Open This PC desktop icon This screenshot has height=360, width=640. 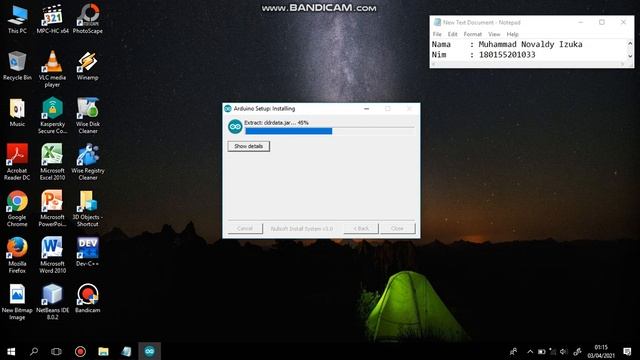pos(17,19)
